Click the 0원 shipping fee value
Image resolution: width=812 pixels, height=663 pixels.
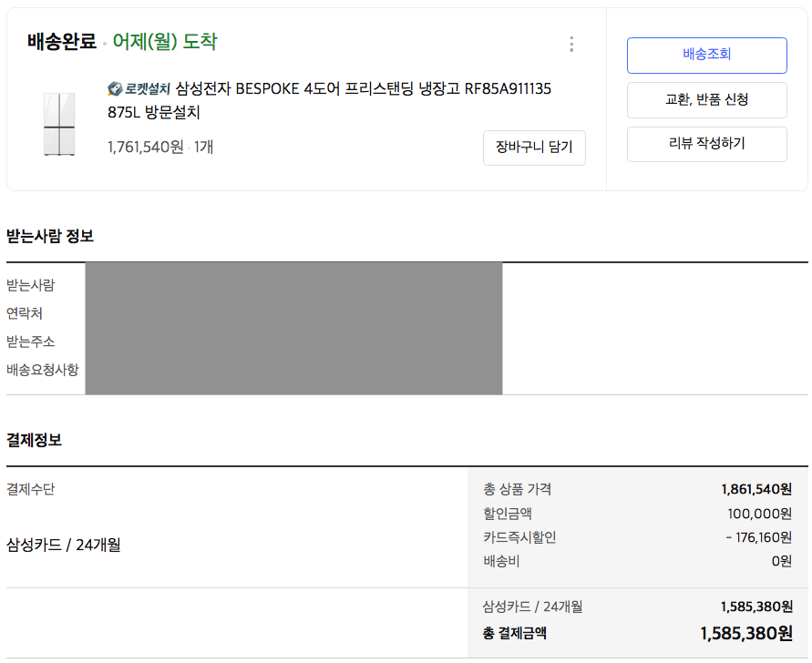coord(781,561)
